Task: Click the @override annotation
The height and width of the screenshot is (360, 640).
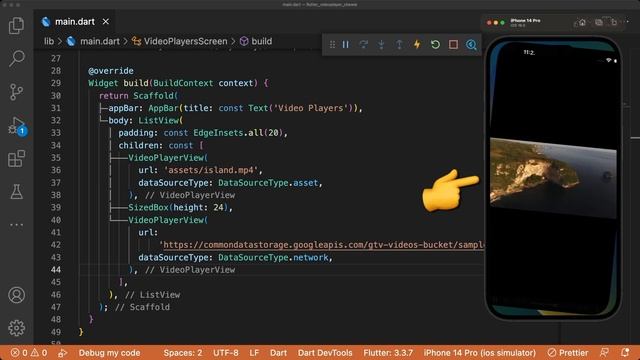Action: tap(111, 71)
